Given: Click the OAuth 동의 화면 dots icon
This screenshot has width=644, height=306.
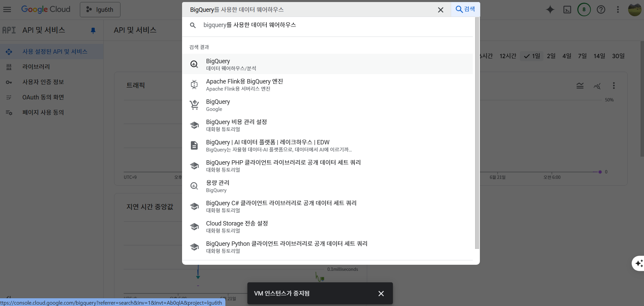Looking at the screenshot, I should tap(9, 97).
